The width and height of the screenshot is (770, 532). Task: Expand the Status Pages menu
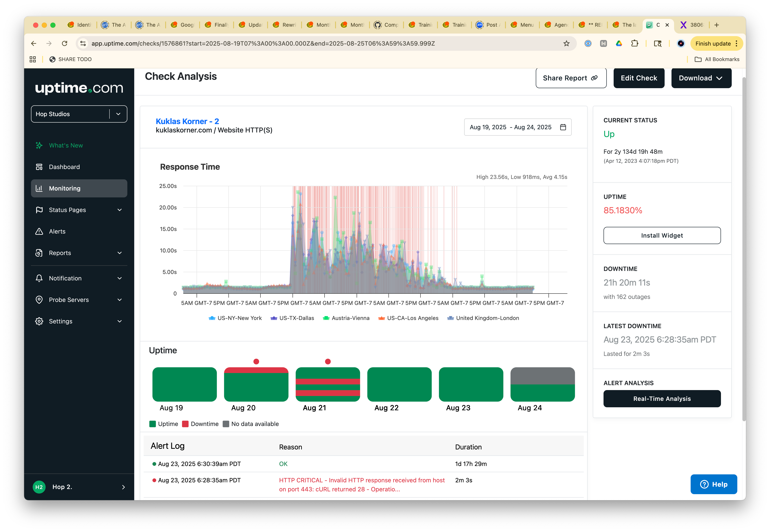point(120,210)
